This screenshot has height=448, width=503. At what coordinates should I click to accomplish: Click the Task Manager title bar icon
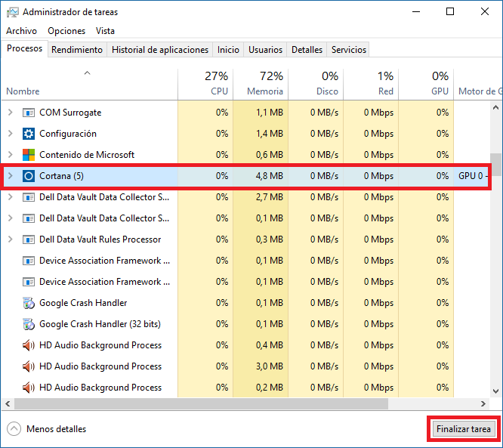click(13, 12)
